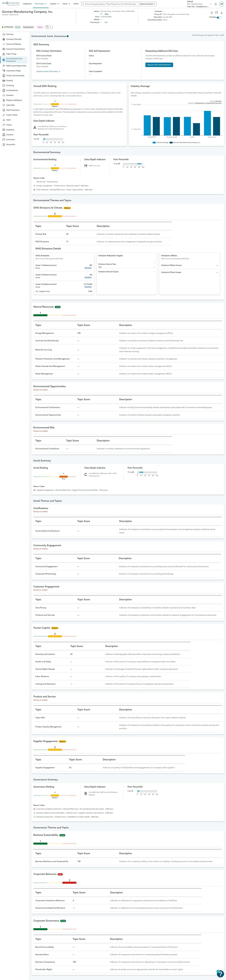Select the Cyber Risk shield icon
The height and width of the screenshot is (980, 226).
[4, 105]
